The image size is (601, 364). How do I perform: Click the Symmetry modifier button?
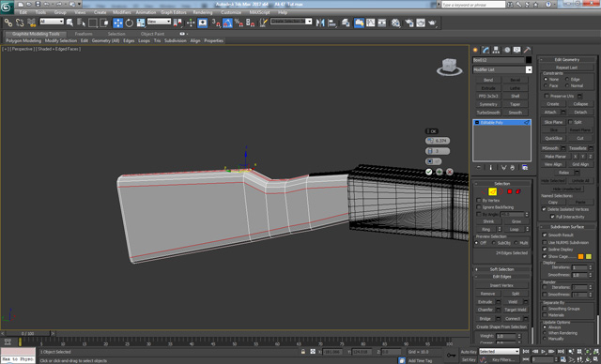[488, 104]
